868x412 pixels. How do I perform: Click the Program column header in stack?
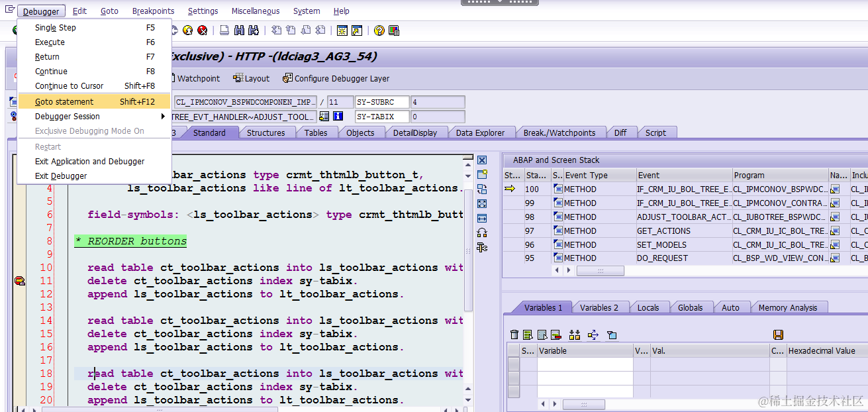(780, 176)
